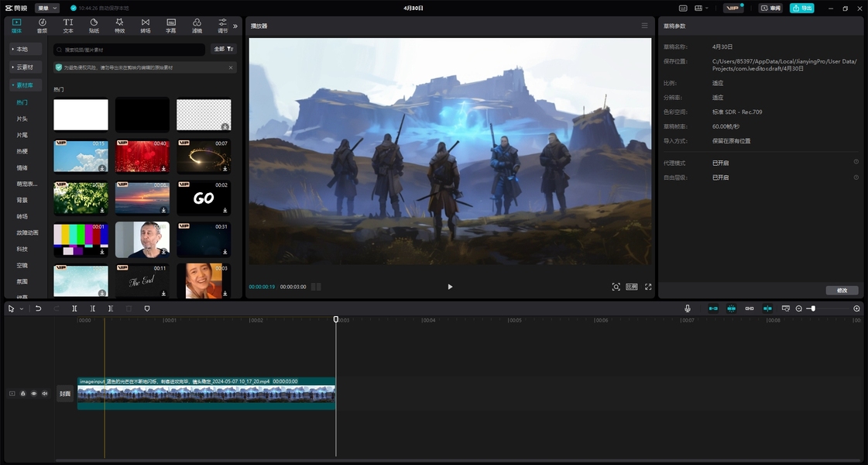The width and height of the screenshot is (868, 465).
Task: Play the video preview
Action: (x=450, y=287)
